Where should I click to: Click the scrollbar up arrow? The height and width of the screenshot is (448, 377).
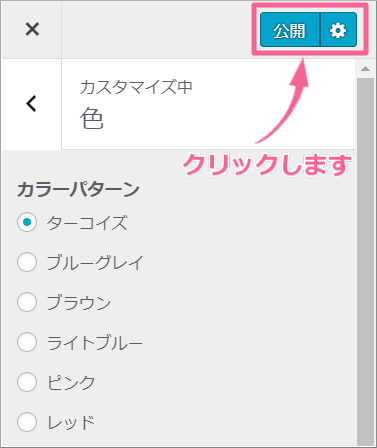point(366,69)
